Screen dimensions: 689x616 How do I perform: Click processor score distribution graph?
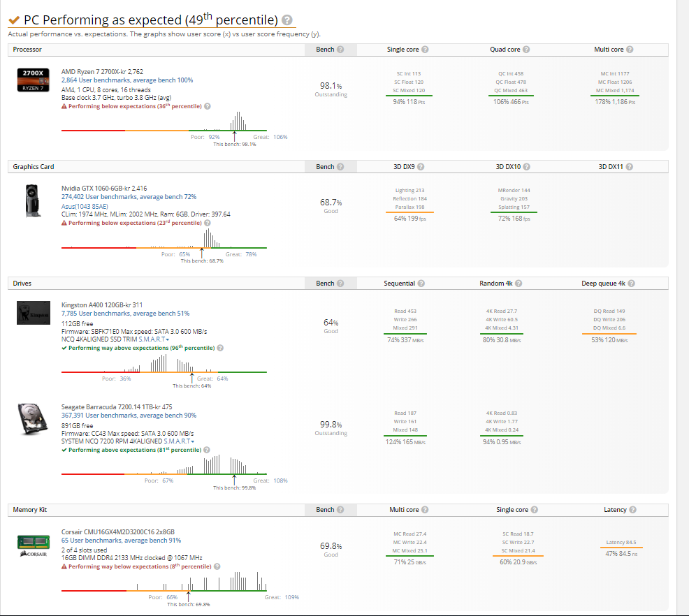pos(164,122)
